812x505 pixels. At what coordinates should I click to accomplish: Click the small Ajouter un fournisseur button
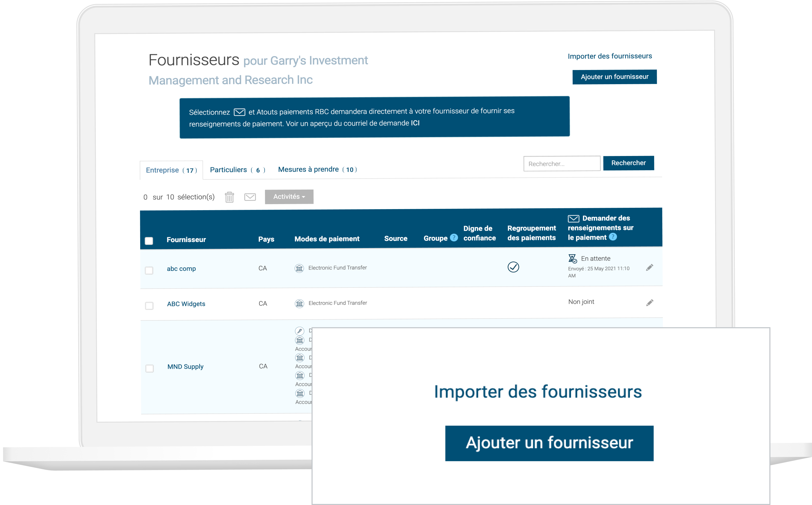(x=615, y=77)
